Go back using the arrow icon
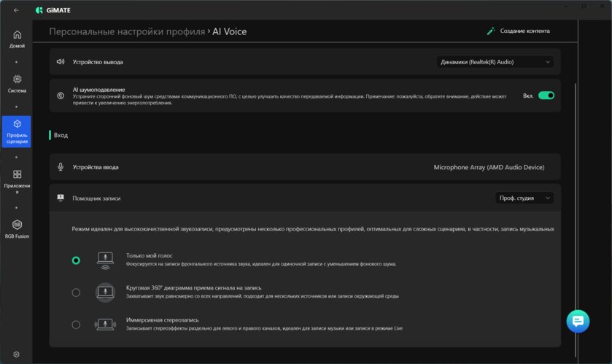Image resolution: width=612 pixels, height=364 pixels. pyautogui.click(x=16, y=10)
